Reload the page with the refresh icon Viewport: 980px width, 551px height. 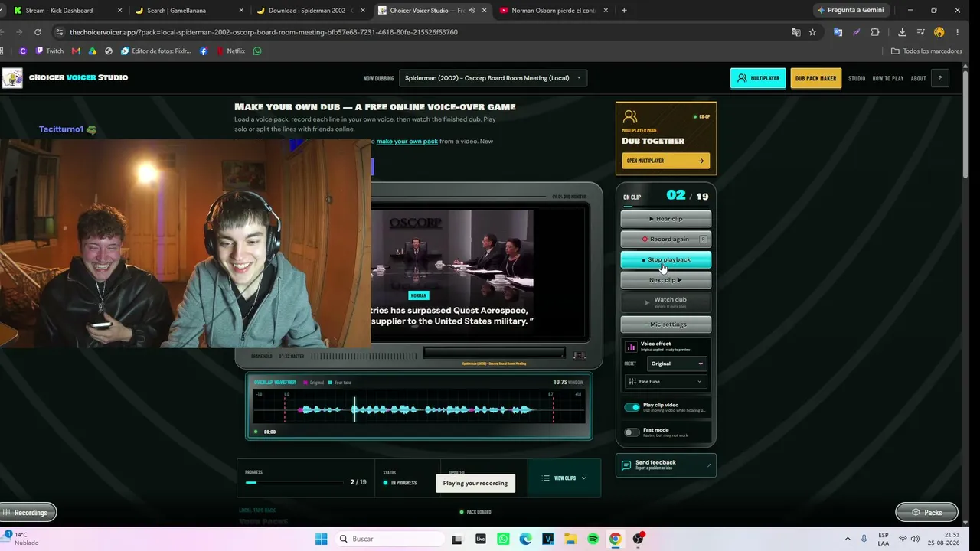pos(38,32)
